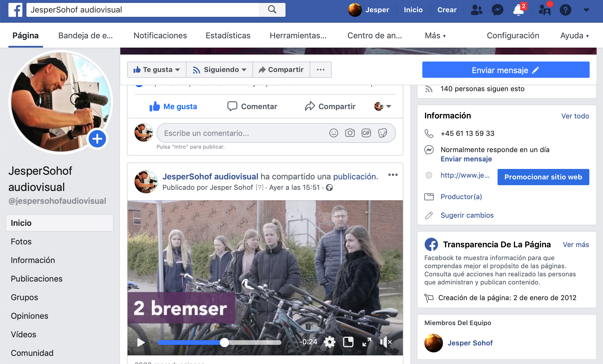
Task: Click the search magnifier button
Action: [272, 10]
